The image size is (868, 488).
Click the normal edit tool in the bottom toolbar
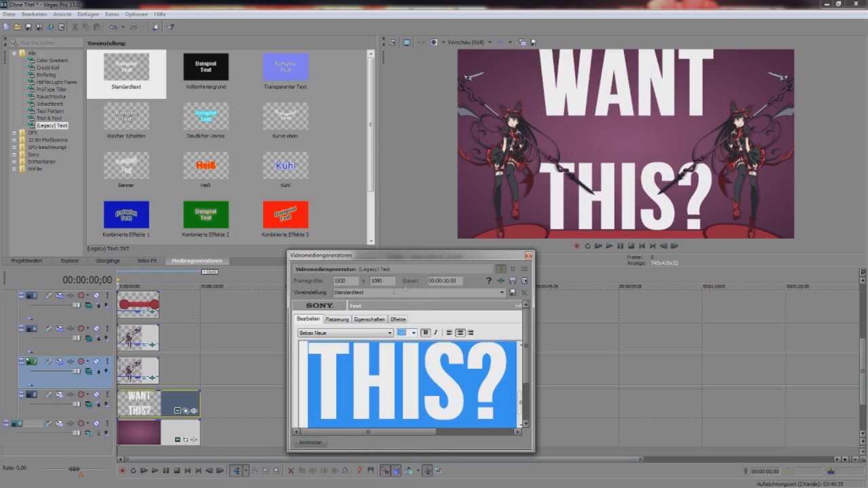tap(237, 470)
